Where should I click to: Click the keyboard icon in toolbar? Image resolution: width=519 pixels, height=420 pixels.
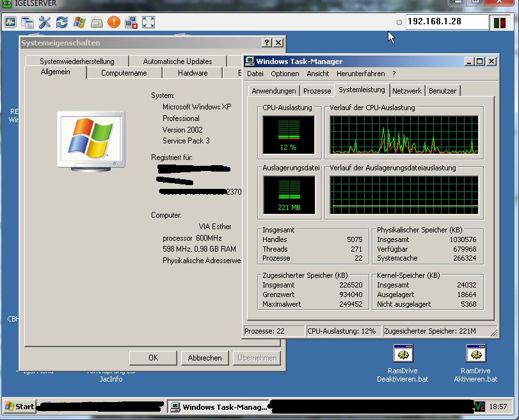97,22
